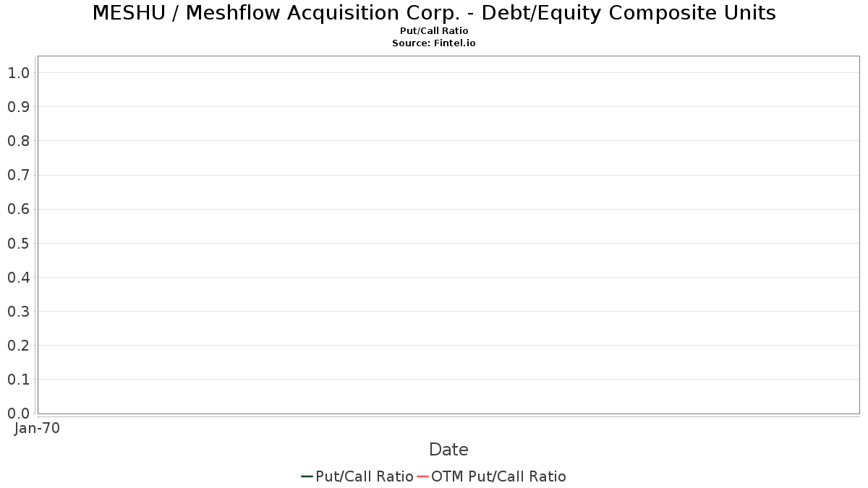Toggle the OTM Put/Call Ratio legend label
This screenshot has height=488, width=868.
(x=498, y=476)
